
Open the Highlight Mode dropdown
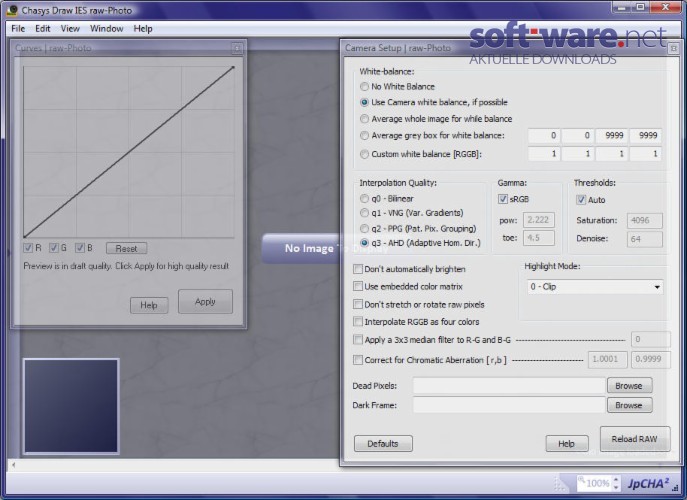click(595, 287)
